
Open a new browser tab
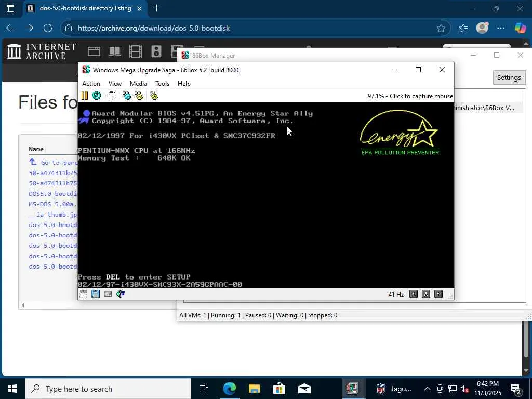(156, 8)
